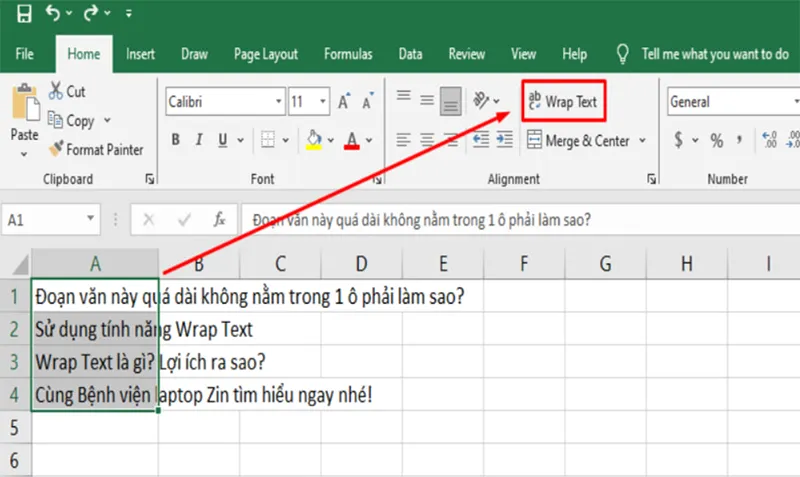Open the Formulas ribbon tab
The image size is (800, 477).
(347, 54)
